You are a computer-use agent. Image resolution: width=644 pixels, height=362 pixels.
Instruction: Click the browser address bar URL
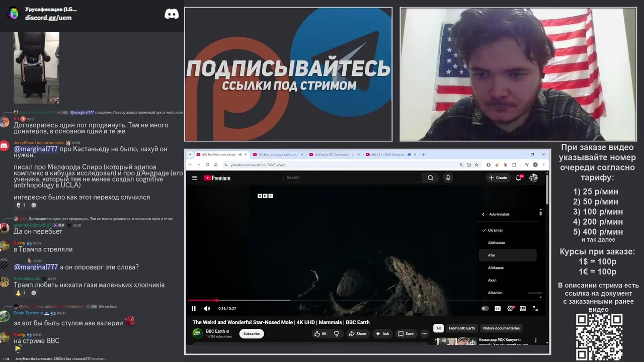(258, 165)
